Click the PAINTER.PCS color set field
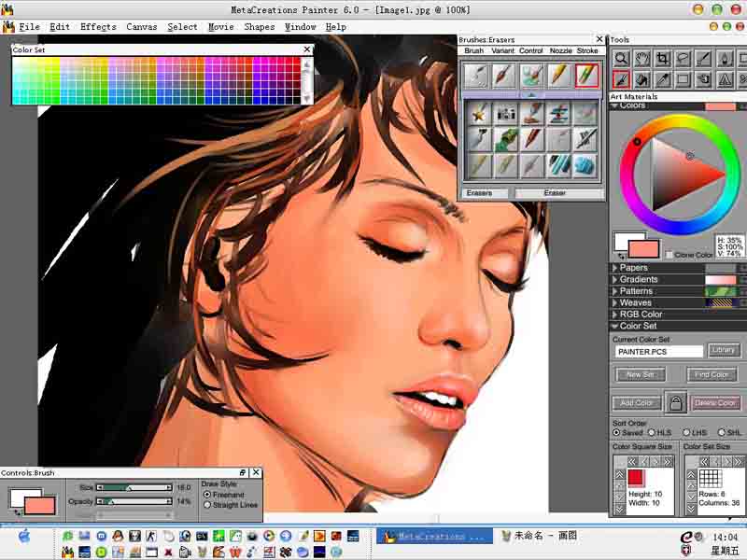747x560 pixels. pyautogui.click(x=658, y=352)
